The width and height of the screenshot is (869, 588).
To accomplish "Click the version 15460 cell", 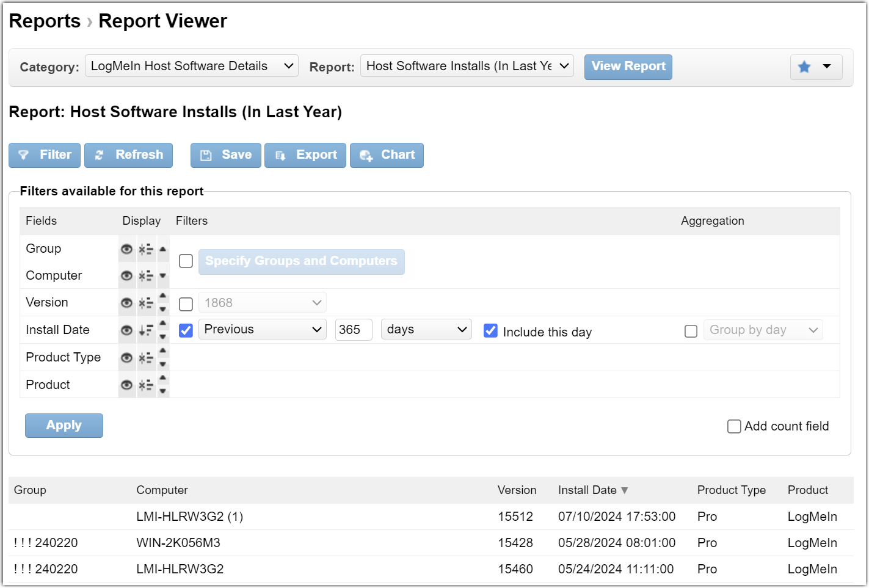I will [515, 569].
